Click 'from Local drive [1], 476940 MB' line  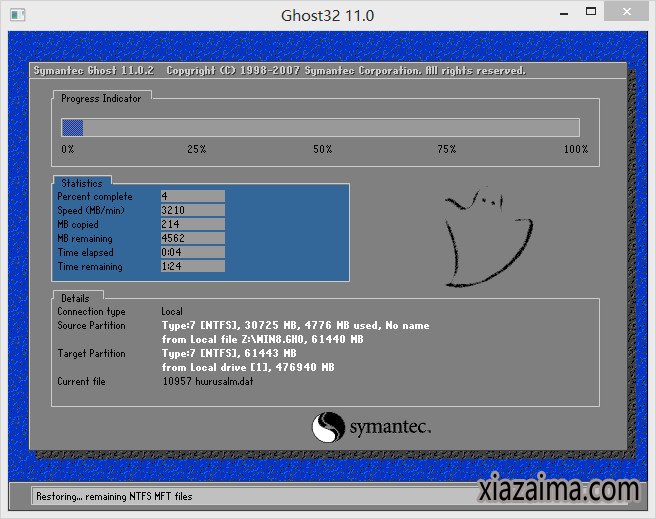click(x=248, y=367)
